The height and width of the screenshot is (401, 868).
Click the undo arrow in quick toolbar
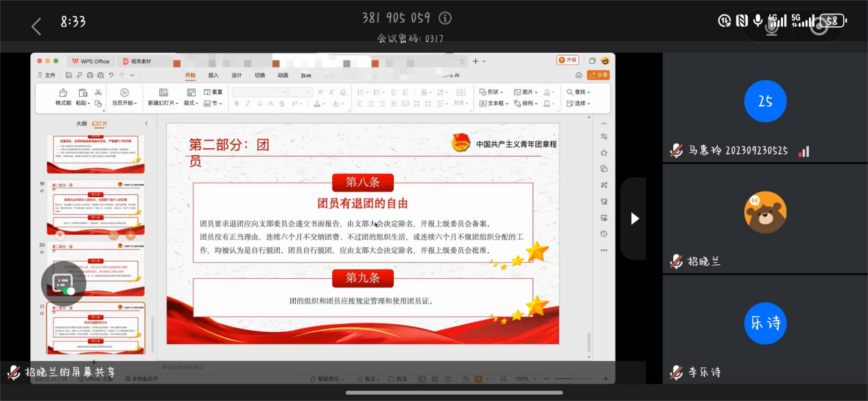(111, 76)
